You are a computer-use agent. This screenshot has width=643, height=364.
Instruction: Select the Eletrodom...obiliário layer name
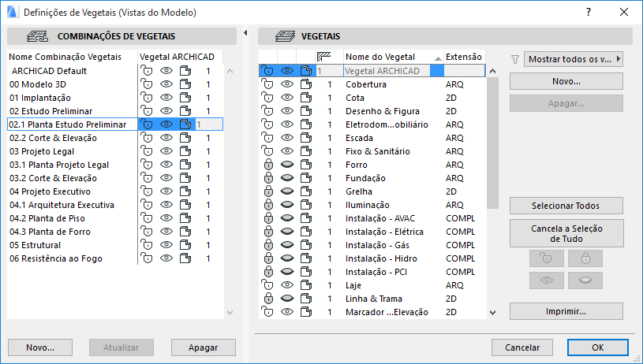(x=387, y=125)
